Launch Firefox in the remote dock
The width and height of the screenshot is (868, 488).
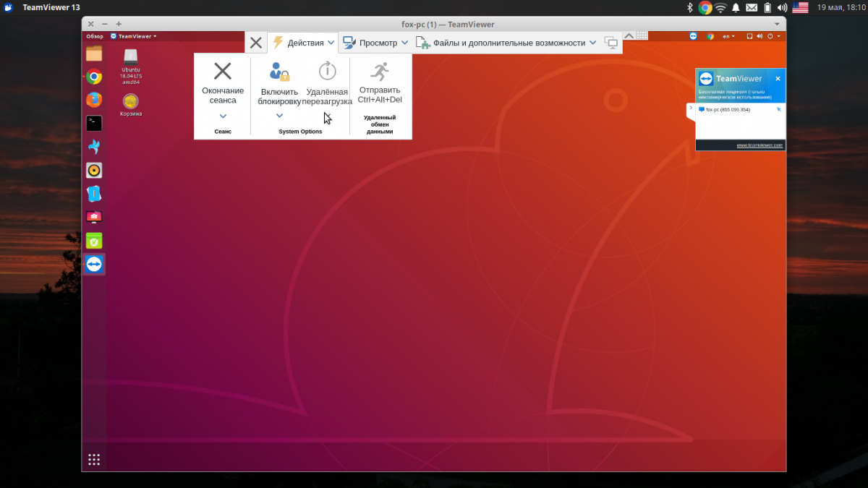(94, 100)
